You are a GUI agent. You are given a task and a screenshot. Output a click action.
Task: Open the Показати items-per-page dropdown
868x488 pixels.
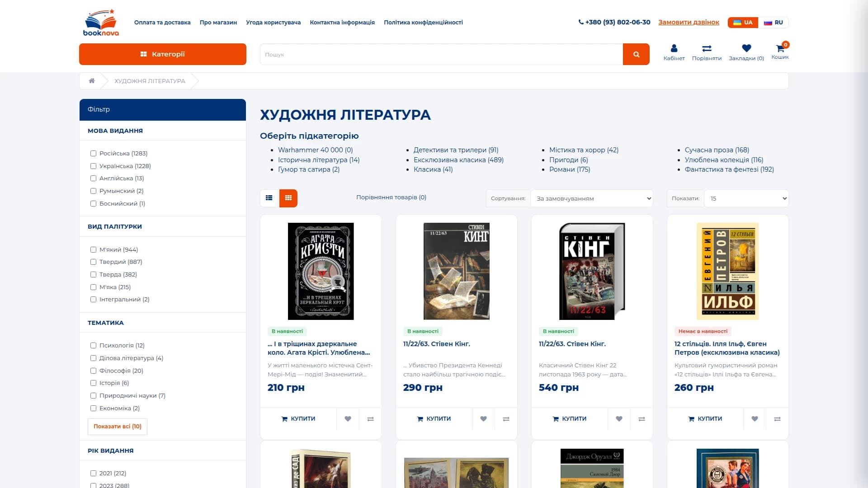click(x=746, y=198)
